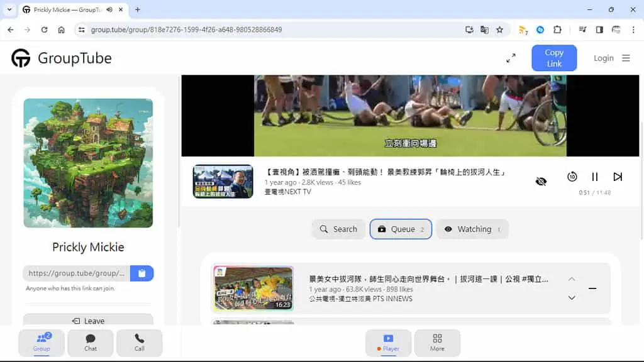Remove queued video with minus button
The width and height of the screenshot is (644, 362).
(592, 288)
